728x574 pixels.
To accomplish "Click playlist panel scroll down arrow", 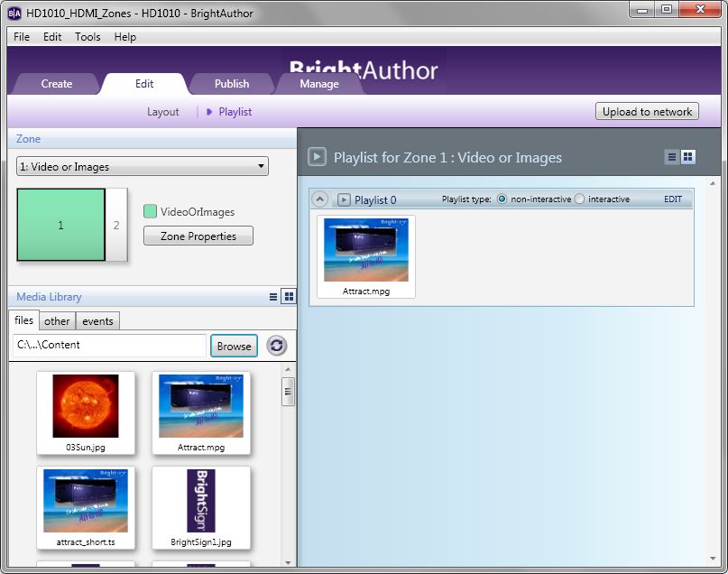I will 713,559.
